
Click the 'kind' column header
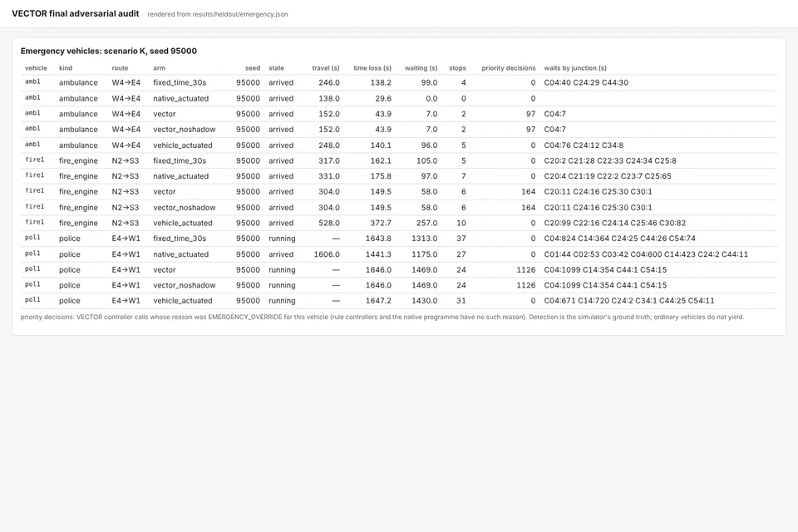click(x=66, y=68)
